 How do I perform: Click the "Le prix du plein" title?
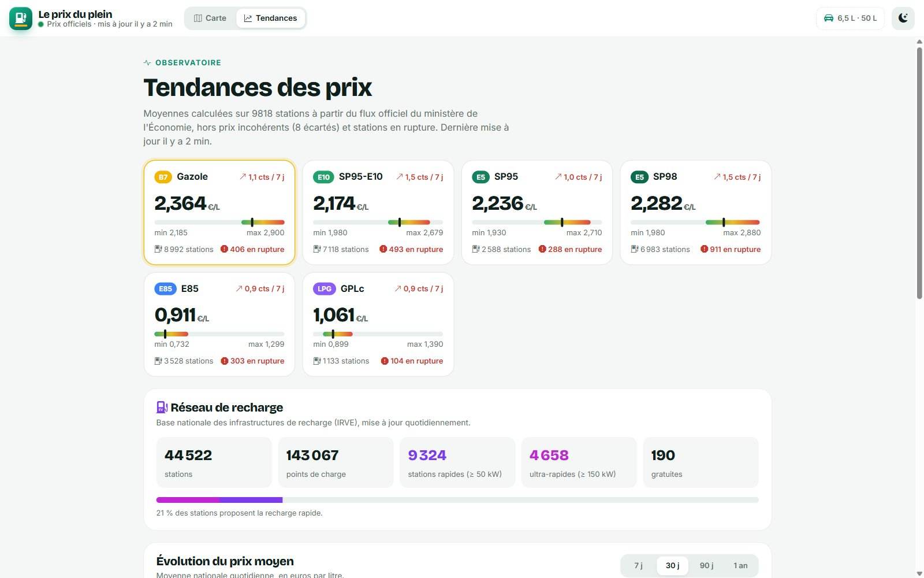(75, 14)
